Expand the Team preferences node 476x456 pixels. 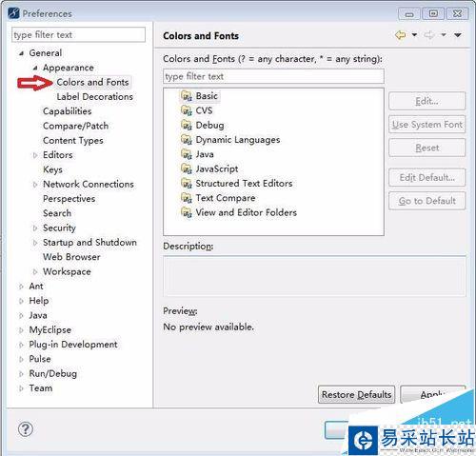(21, 388)
